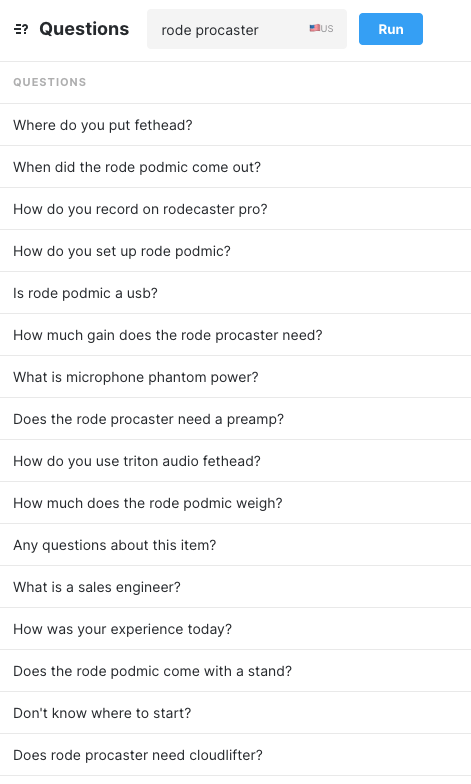Image resolution: width=471 pixels, height=784 pixels.
Task: Click 'Any questions about this item?' row
Action: pos(236,545)
